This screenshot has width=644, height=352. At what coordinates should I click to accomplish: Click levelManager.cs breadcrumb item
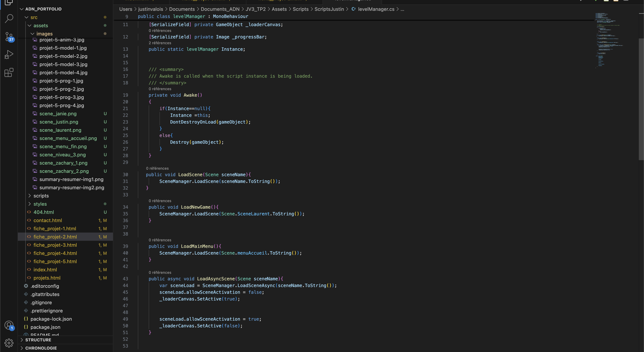376,9
